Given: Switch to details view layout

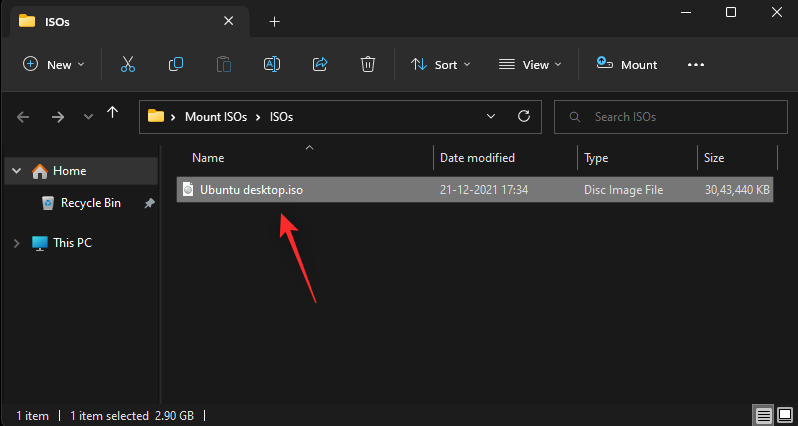Looking at the screenshot, I should (x=763, y=415).
